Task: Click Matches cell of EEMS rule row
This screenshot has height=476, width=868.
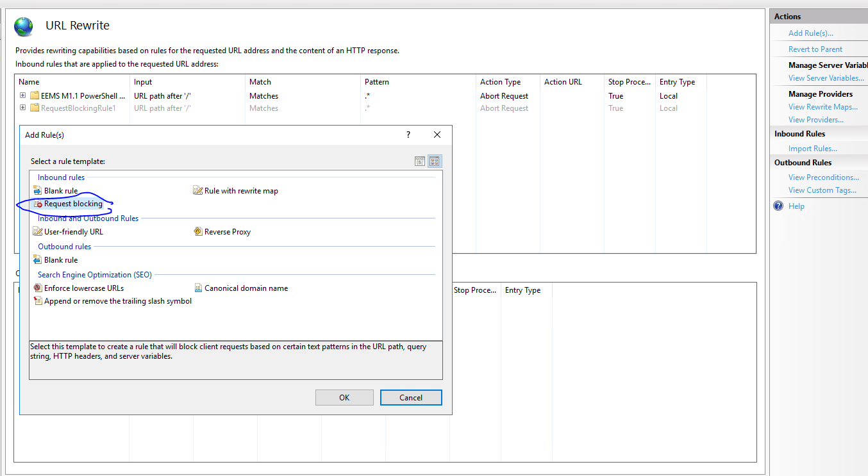Action: click(263, 96)
